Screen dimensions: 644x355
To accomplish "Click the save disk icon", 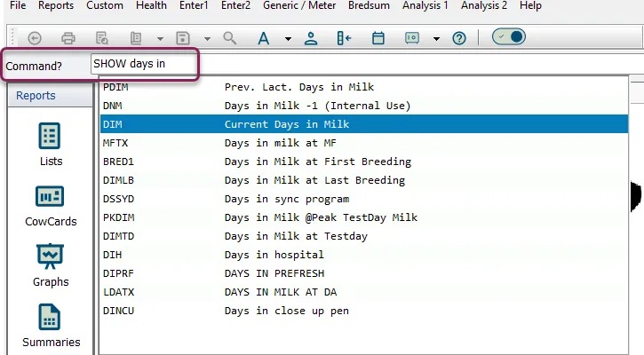I will coord(183,38).
